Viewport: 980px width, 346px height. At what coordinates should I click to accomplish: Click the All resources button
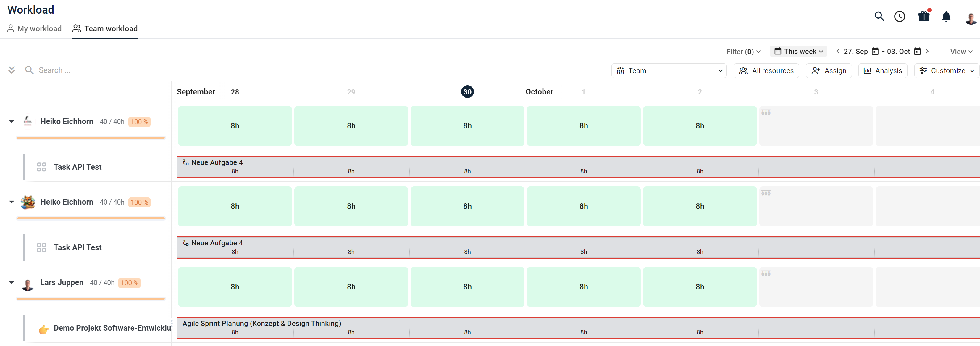pyautogui.click(x=766, y=70)
